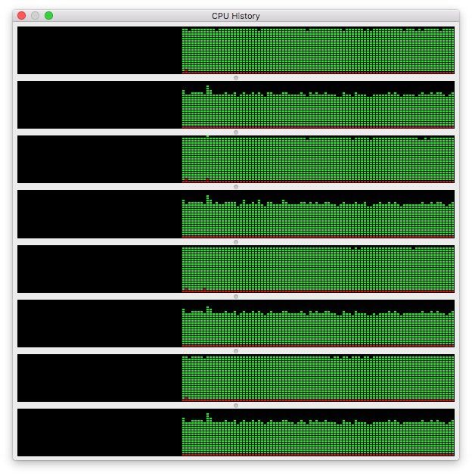Select the fifth CPU core history graph
Image resolution: width=472 pixels, height=476 pixels.
(236, 269)
